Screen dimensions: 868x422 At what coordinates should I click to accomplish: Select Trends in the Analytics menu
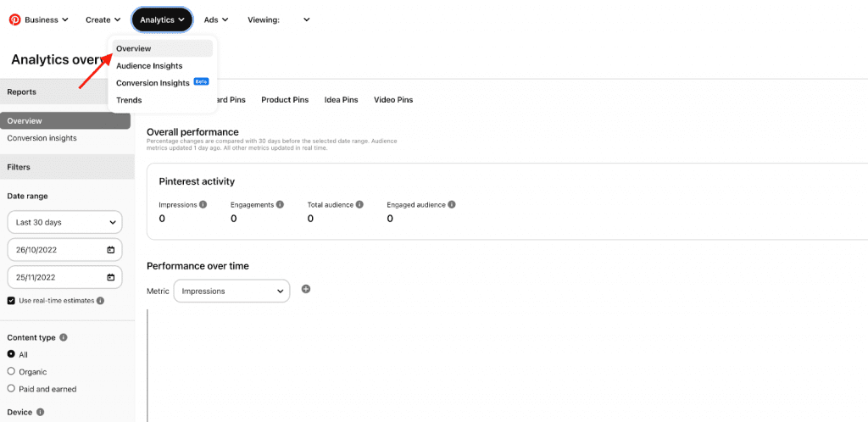pyautogui.click(x=129, y=100)
